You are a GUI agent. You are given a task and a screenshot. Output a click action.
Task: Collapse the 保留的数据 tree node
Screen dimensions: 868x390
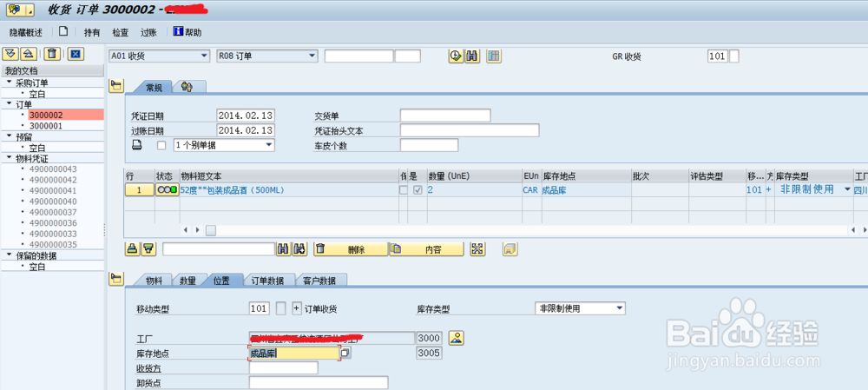coord(9,255)
